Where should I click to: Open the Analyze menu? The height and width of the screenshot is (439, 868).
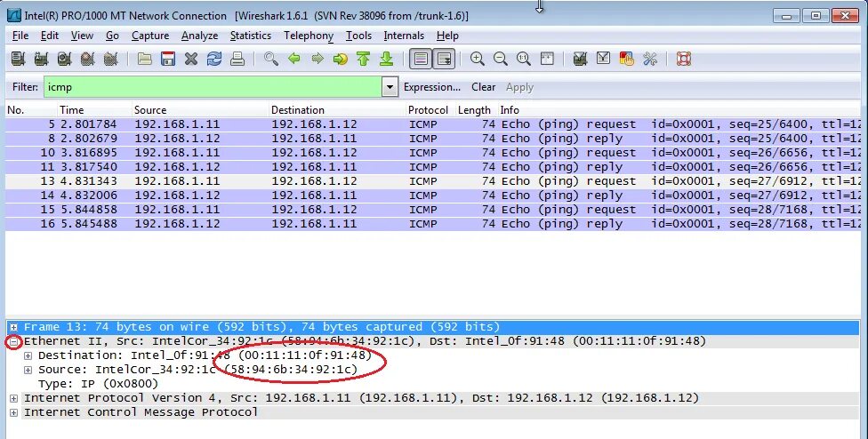click(199, 36)
